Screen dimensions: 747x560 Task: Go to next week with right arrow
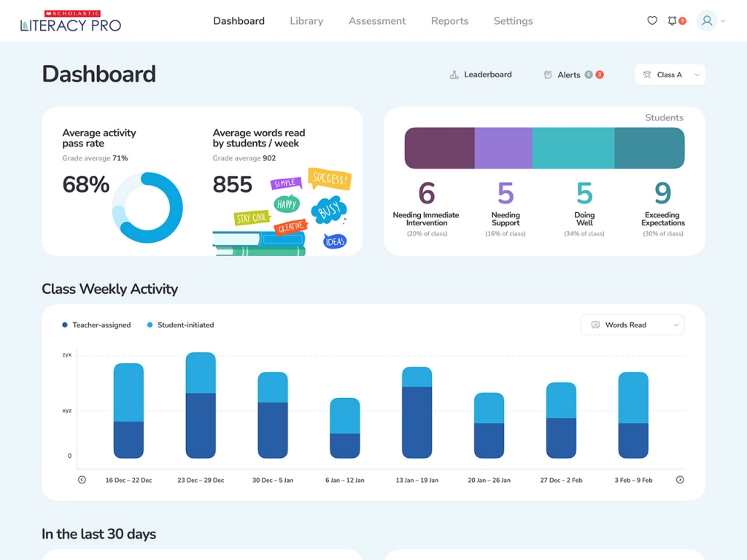[x=680, y=480]
